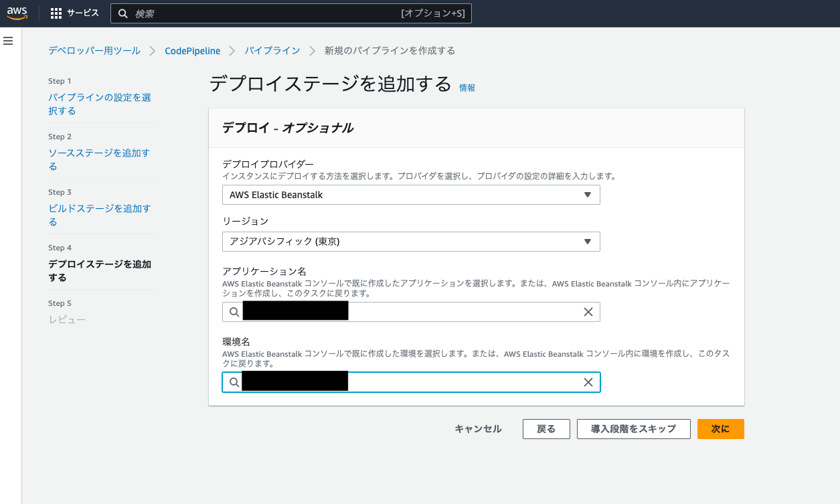Go to Step 3 ビルドステージを追加する

(x=100, y=215)
